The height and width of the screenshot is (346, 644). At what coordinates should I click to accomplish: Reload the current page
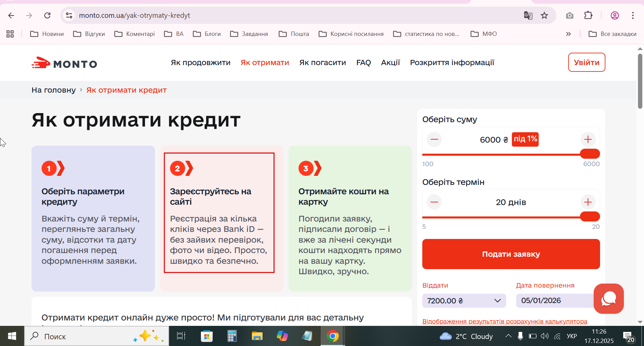tap(47, 15)
